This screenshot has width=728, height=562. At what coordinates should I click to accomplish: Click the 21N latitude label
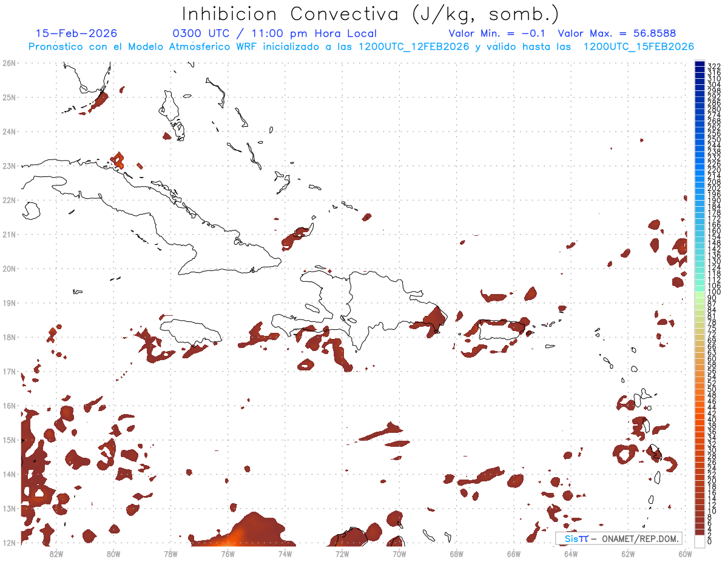[x=9, y=234]
